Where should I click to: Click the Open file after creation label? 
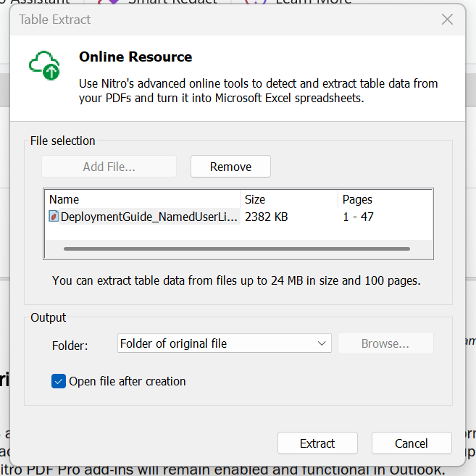coord(128,381)
